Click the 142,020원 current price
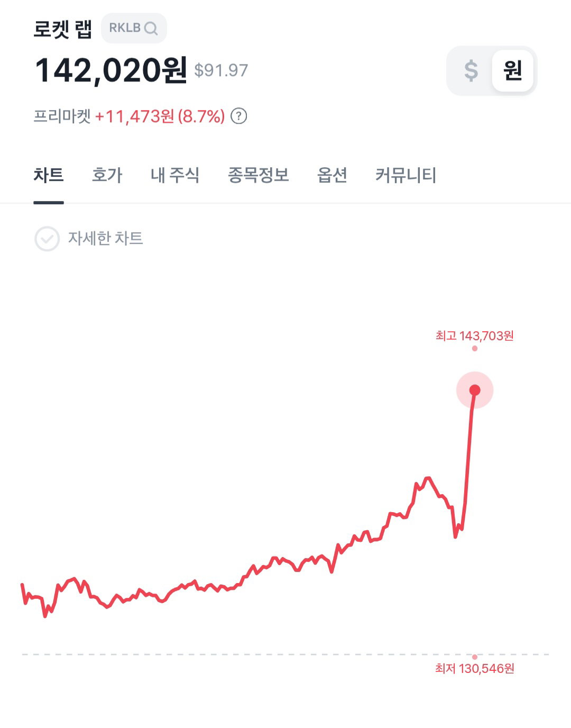 [111, 70]
